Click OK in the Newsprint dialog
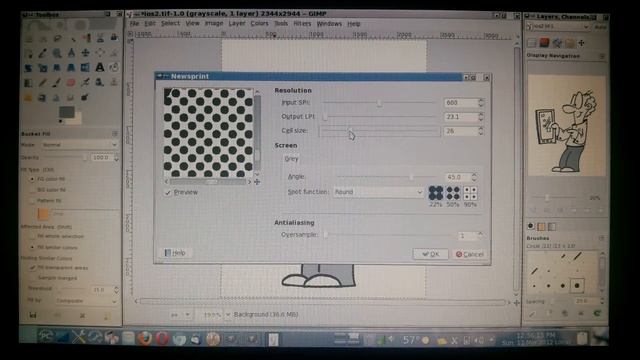This screenshot has width=640, height=360. [431, 254]
